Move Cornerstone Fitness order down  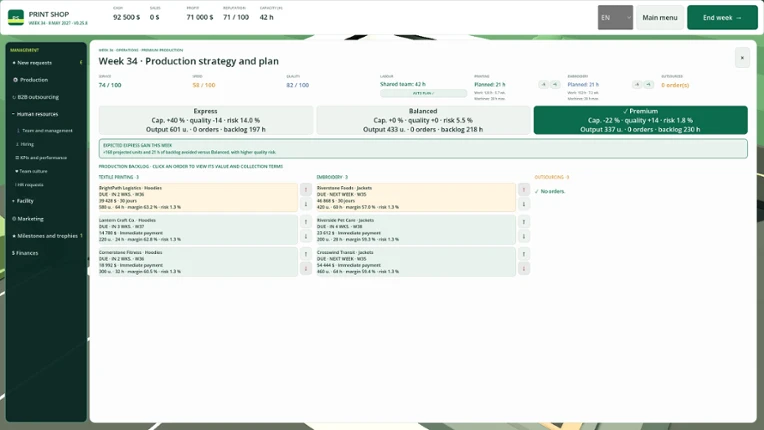306,268
